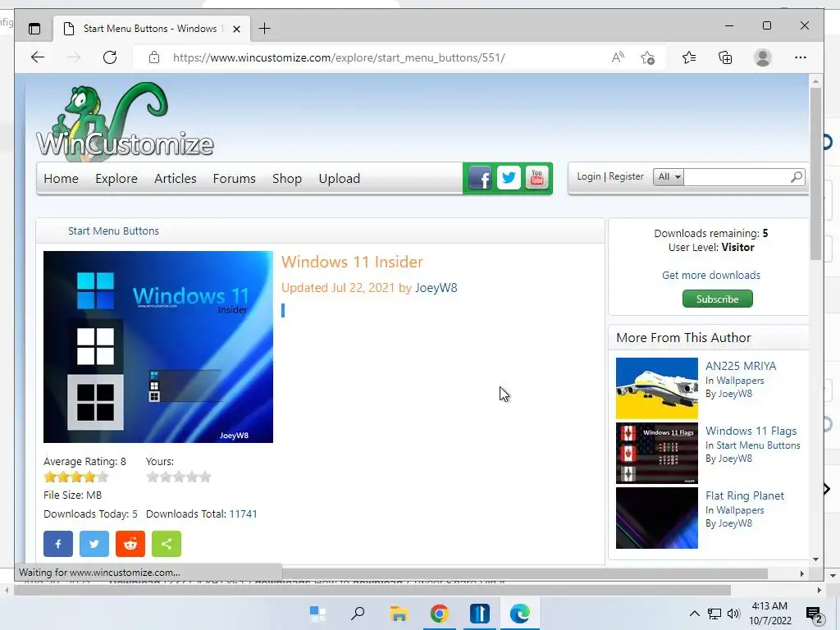This screenshot has width=840, height=630.
Task: Open the Edge settings ellipsis menu
Action: pyautogui.click(x=801, y=57)
